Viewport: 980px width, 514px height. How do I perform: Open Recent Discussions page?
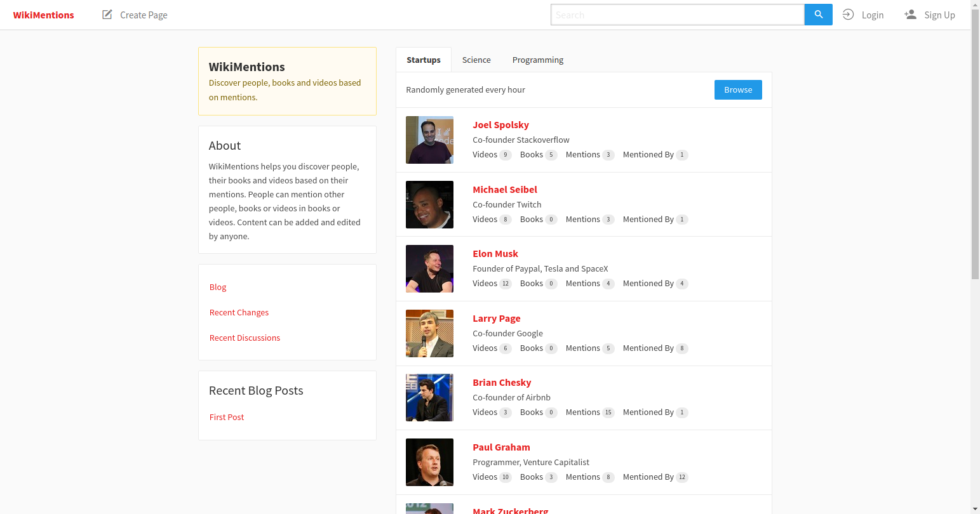point(245,338)
